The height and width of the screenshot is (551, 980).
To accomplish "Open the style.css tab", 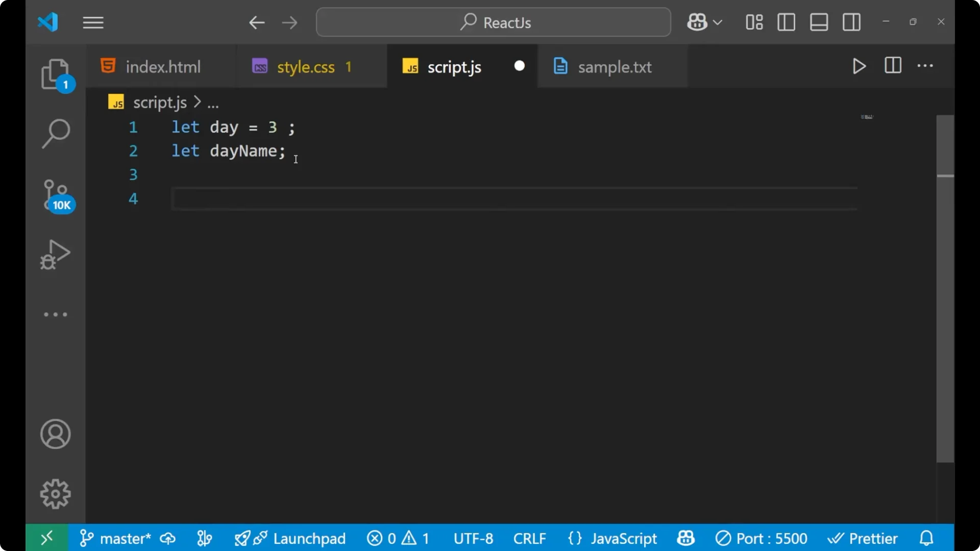I will (x=305, y=66).
